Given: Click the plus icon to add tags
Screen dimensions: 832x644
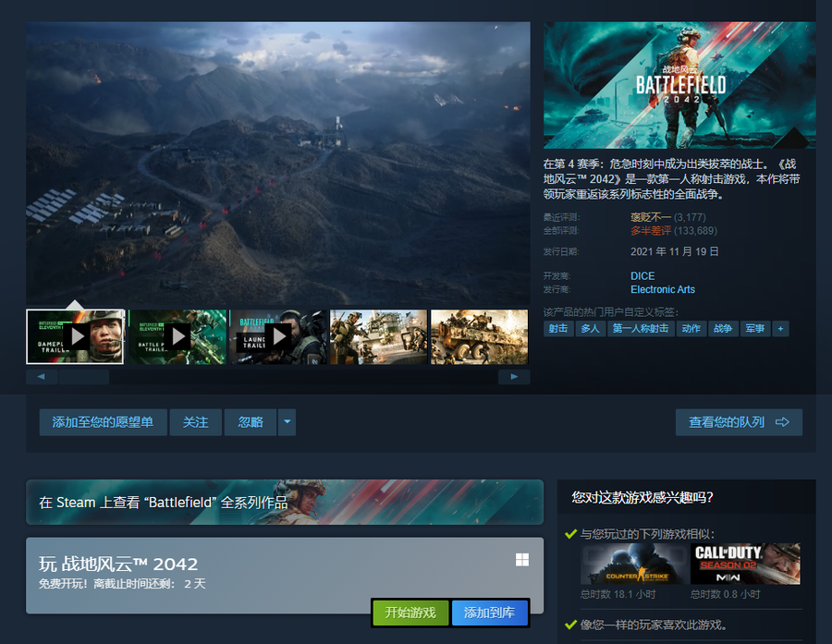Looking at the screenshot, I should [780, 329].
